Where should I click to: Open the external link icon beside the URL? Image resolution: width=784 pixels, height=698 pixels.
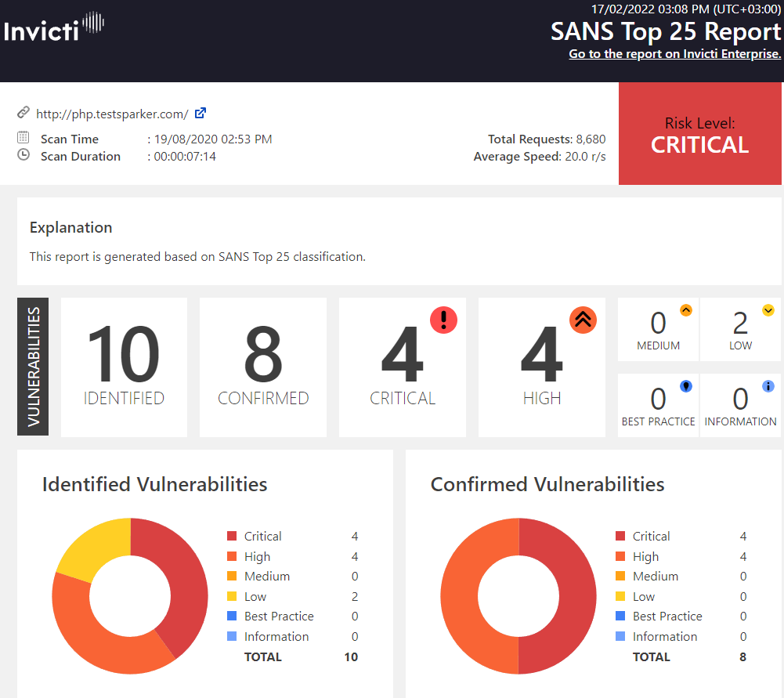click(x=200, y=113)
